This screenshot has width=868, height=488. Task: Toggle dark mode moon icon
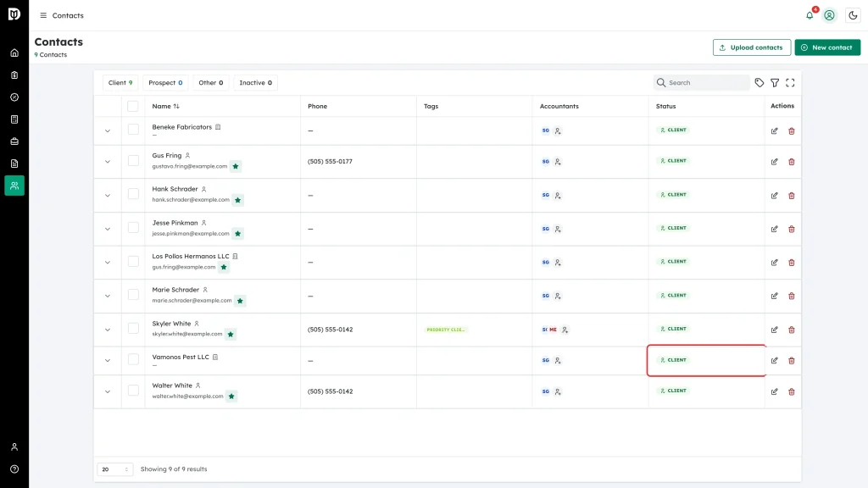pyautogui.click(x=853, y=15)
